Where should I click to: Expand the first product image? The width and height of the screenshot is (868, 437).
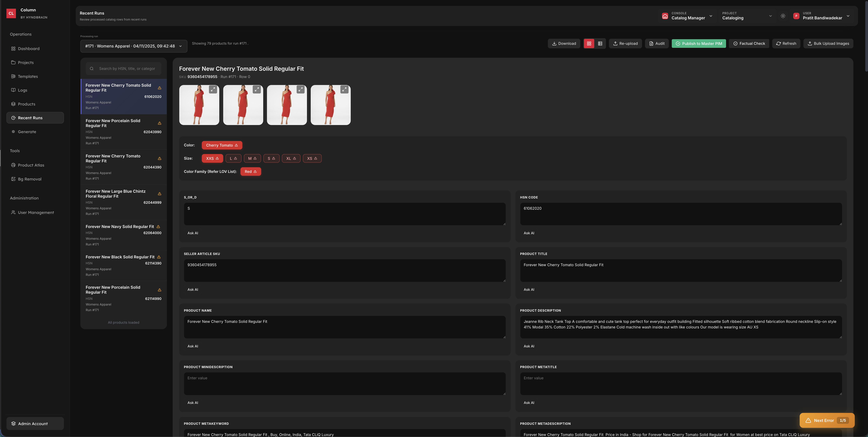(213, 89)
